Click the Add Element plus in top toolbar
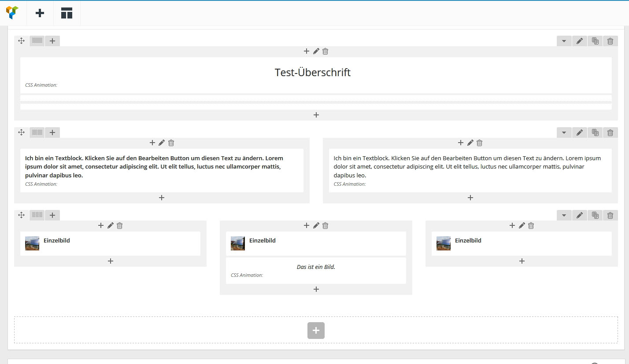 (x=40, y=13)
